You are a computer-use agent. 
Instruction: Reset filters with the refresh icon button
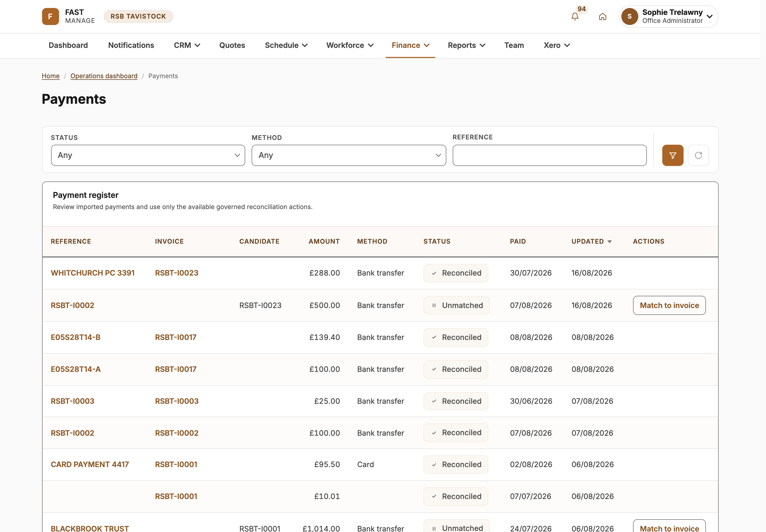click(698, 155)
